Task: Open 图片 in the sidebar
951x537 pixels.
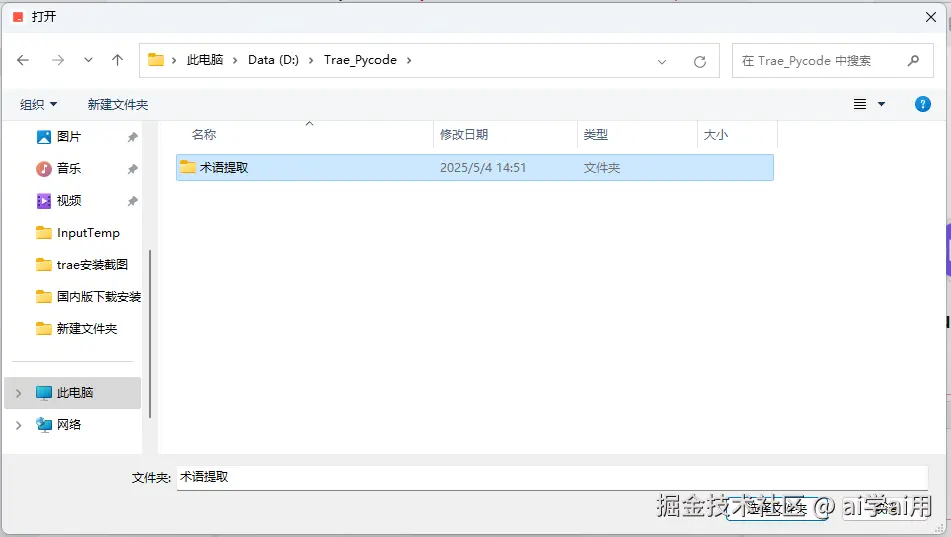Action: click(x=69, y=137)
